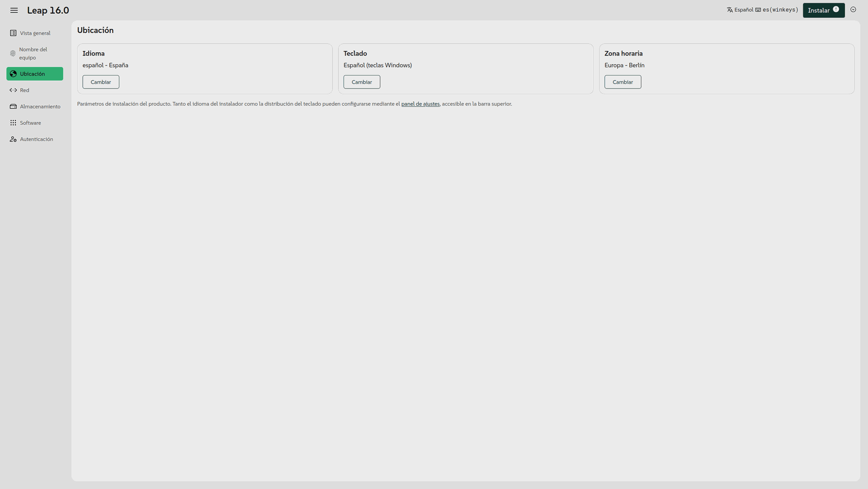The image size is (868, 489).
Task: Expand the circled chevron options menu
Action: click(x=853, y=9)
